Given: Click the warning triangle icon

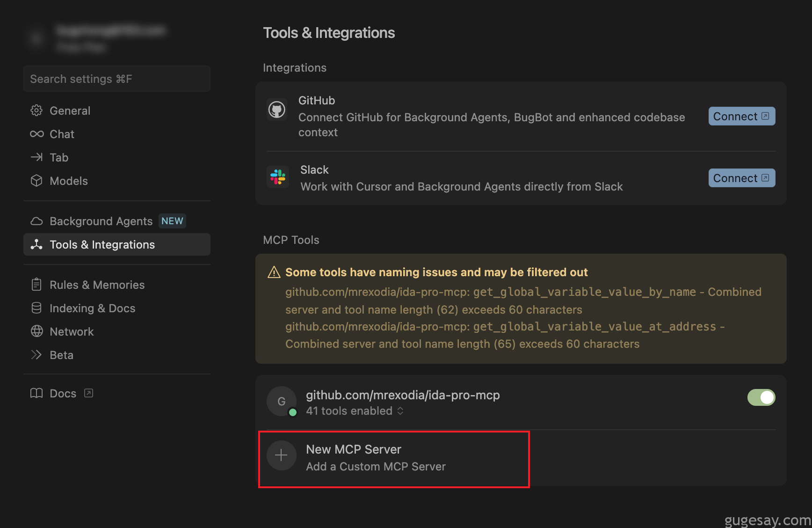Looking at the screenshot, I should coord(274,272).
